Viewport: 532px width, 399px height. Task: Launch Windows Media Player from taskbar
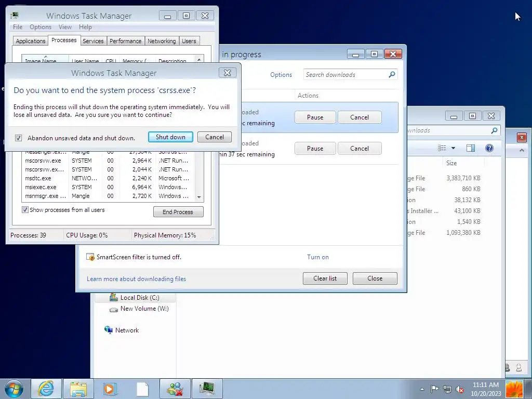[x=110, y=389]
